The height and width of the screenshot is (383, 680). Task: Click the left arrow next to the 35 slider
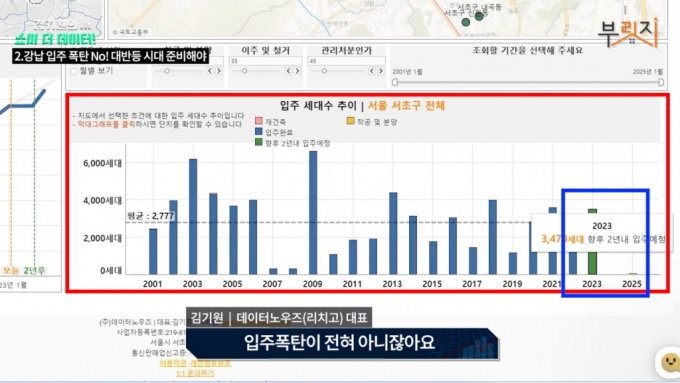click(288, 71)
